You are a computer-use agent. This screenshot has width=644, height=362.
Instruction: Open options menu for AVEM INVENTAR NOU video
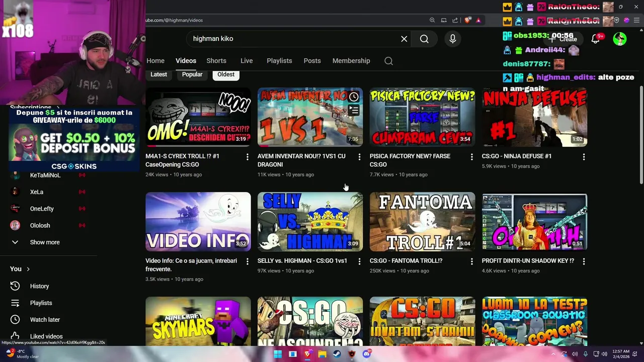click(x=359, y=157)
